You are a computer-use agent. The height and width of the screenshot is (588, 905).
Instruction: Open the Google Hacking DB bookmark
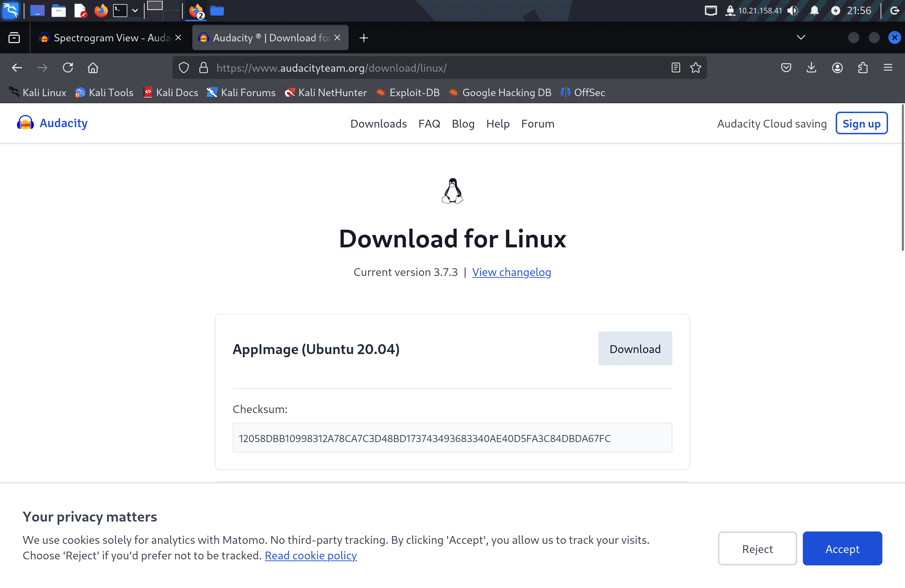[500, 92]
